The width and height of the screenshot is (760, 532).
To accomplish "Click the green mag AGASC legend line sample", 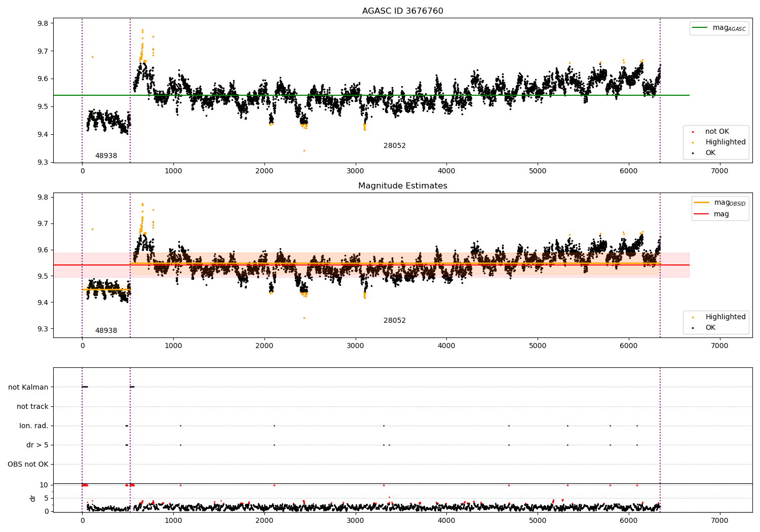I will 700,28.
